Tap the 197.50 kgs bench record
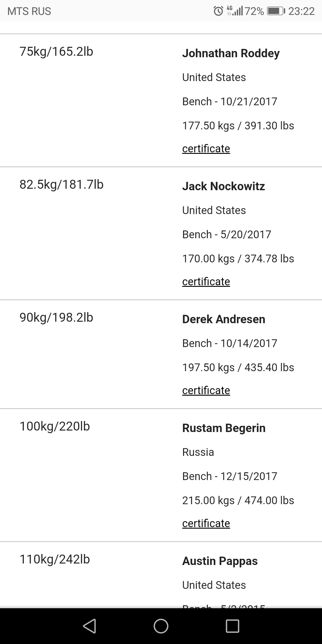This screenshot has height=644, width=322. (238, 367)
